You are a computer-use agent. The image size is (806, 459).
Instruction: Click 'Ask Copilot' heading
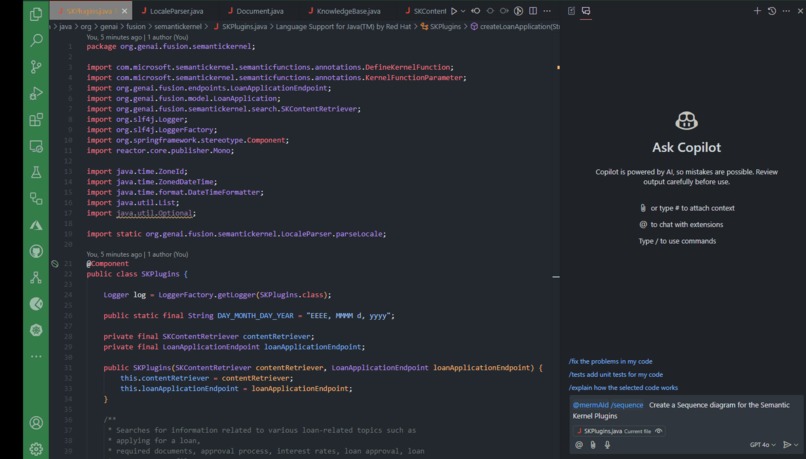tap(686, 148)
